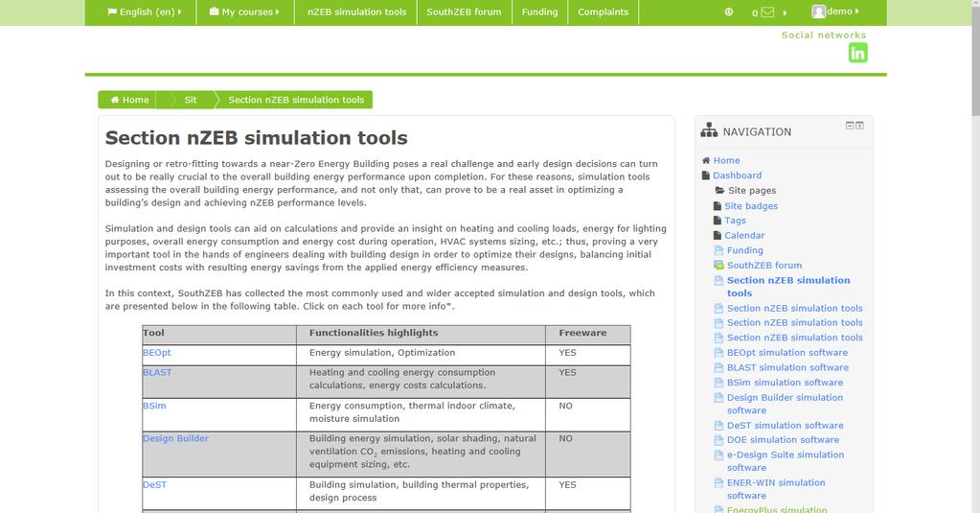Click the icon beside DeST simulation software
Viewport: 980px width, 513px height.
718,426
